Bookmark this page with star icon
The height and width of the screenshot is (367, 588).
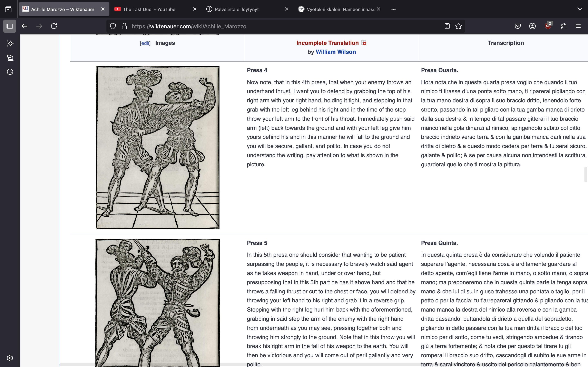point(459,26)
